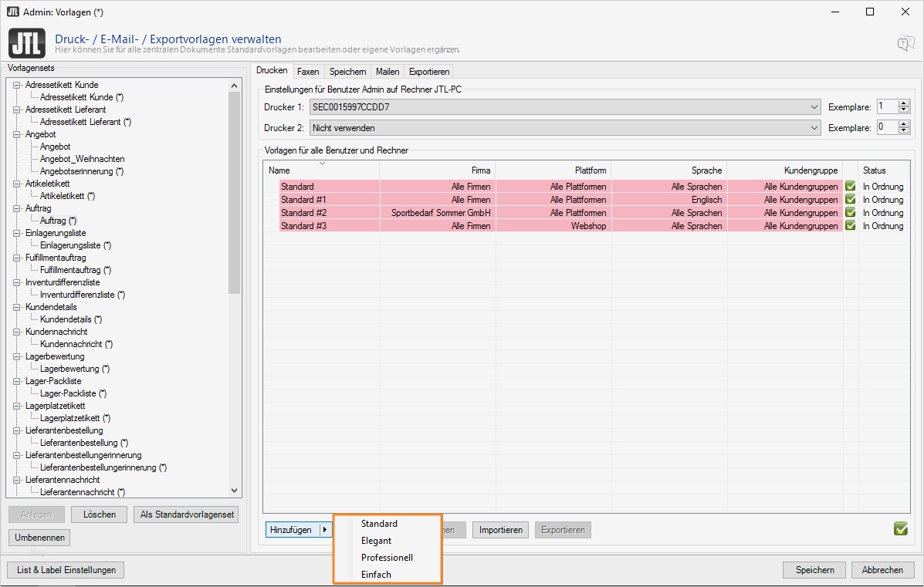This screenshot has width=924, height=587.
Task: Collapse the Angebot tree node
Action: click(17, 134)
